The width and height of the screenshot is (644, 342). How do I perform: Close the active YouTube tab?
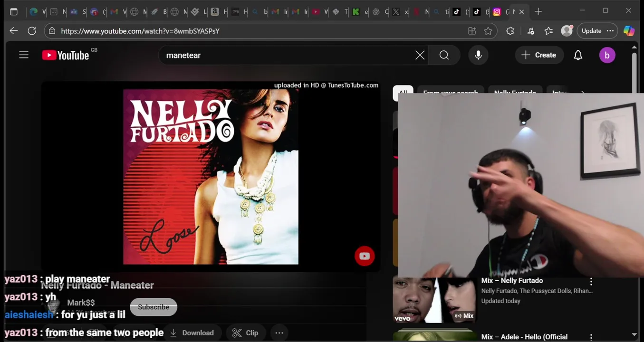(x=521, y=12)
